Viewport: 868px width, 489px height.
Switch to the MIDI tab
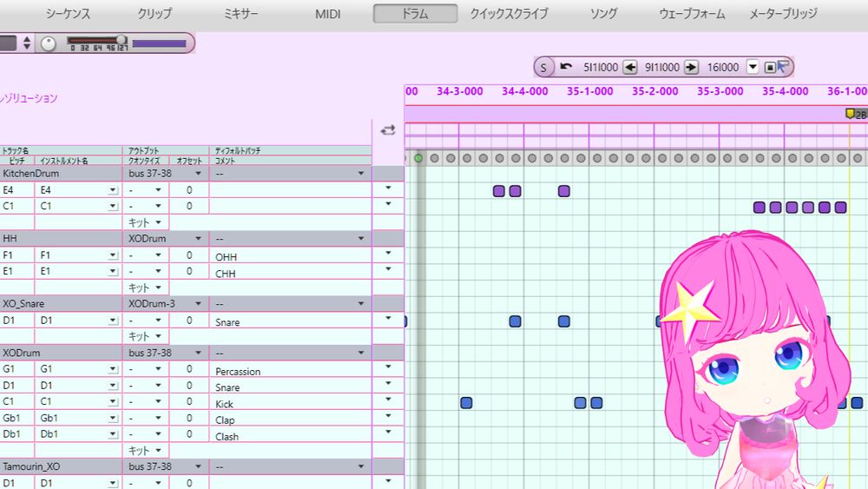point(328,14)
